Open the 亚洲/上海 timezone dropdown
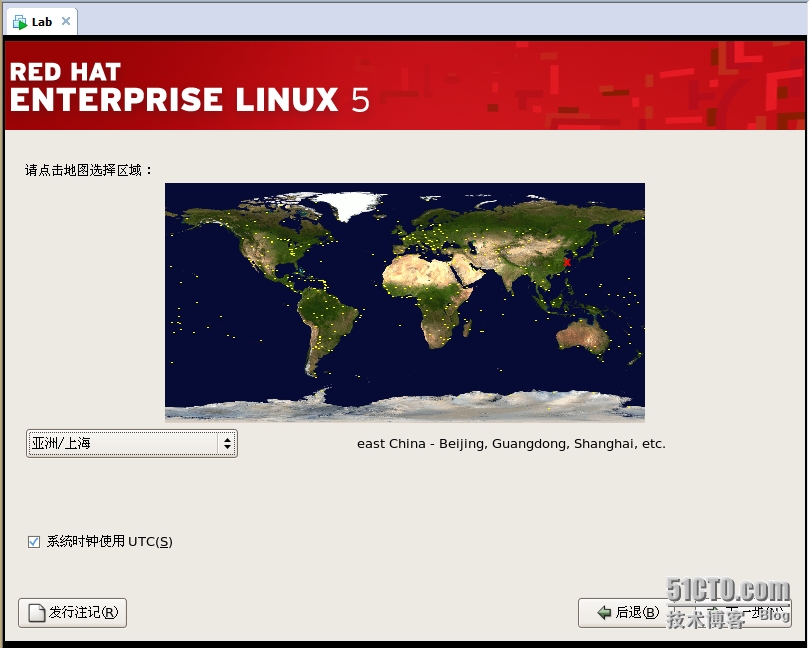809x648 pixels. point(132,443)
